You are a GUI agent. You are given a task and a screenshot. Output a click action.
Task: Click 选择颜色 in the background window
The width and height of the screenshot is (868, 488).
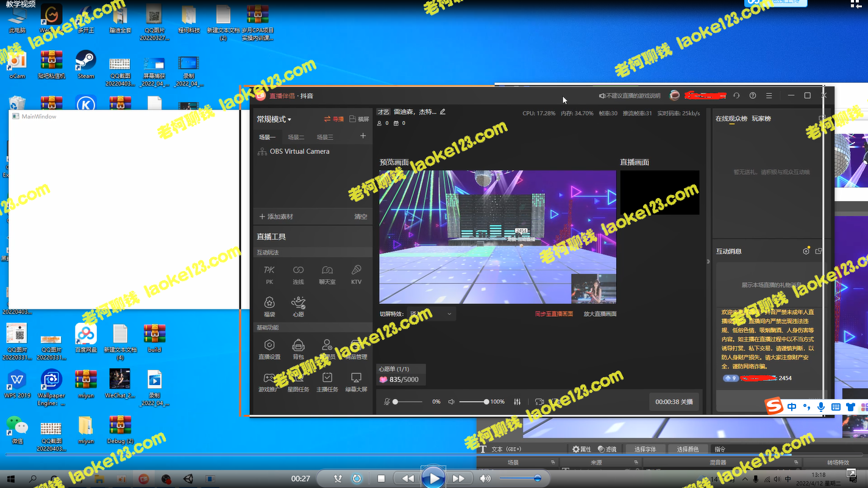pyautogui.click(x=688, y=449)
